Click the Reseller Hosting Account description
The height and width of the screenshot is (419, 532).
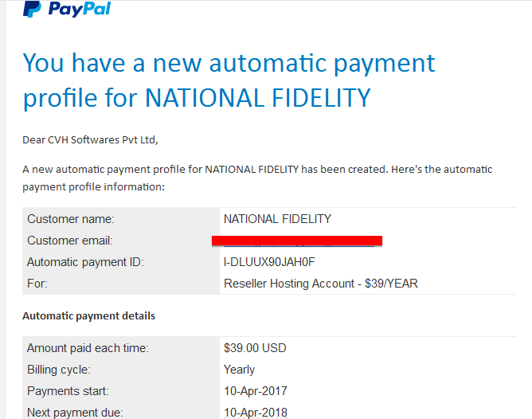321,284
